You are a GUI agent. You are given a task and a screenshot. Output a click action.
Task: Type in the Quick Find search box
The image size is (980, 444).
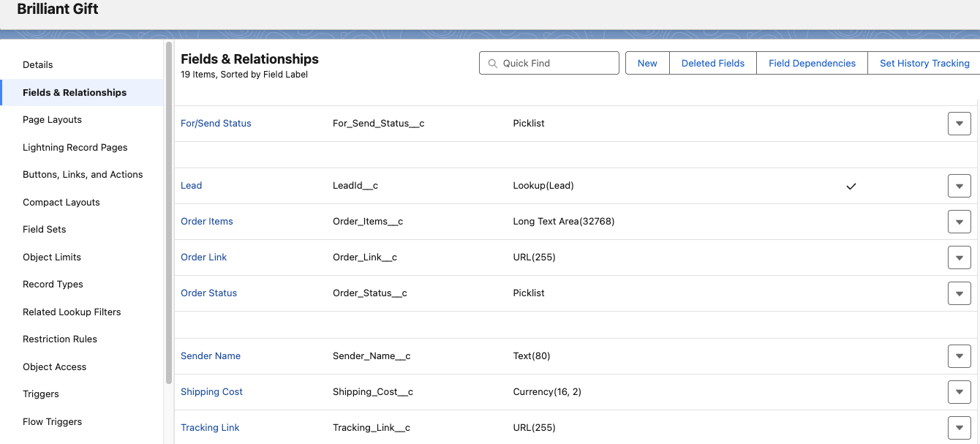[556, 64]
